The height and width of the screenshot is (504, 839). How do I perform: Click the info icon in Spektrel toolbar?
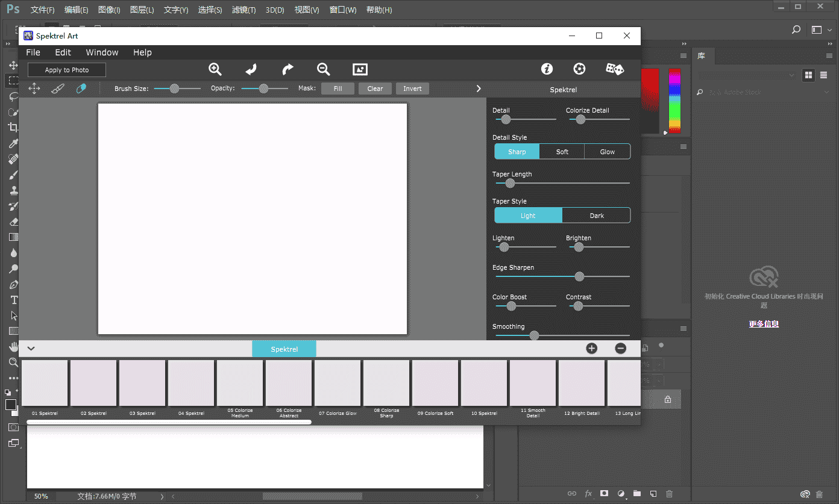point(547,69)
